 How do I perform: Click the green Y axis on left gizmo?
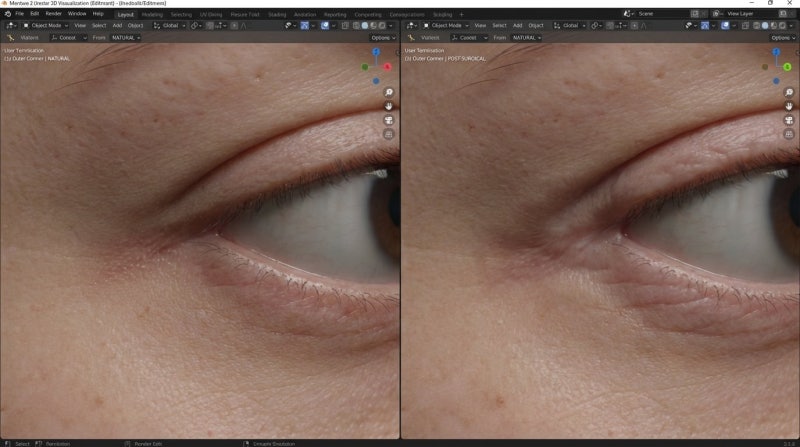point(365,67)
